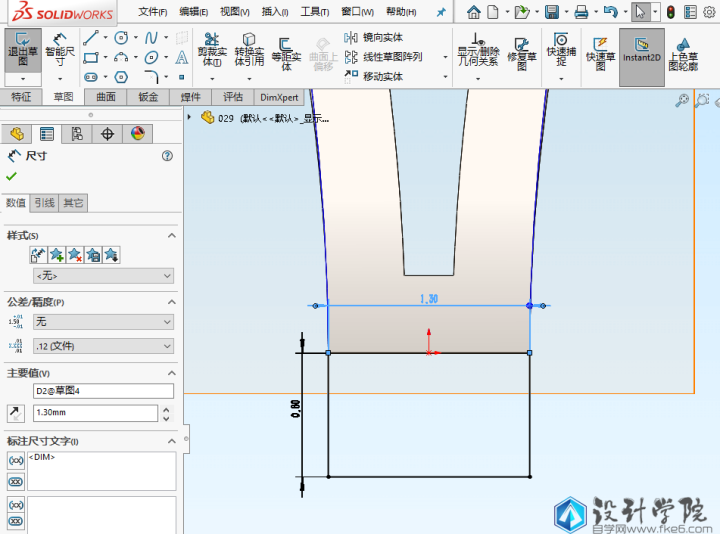Select the Smart Dimension (智能尺寸) tool
Screen dimensions: 720x534
pyautogui.click(x=60, y=52)
